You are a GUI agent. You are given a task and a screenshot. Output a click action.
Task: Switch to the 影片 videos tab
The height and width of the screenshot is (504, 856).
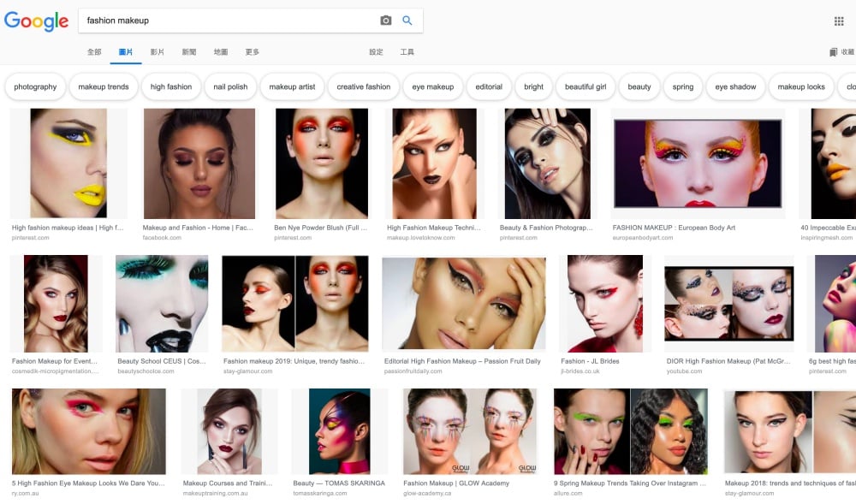click(x=158, y=52)
